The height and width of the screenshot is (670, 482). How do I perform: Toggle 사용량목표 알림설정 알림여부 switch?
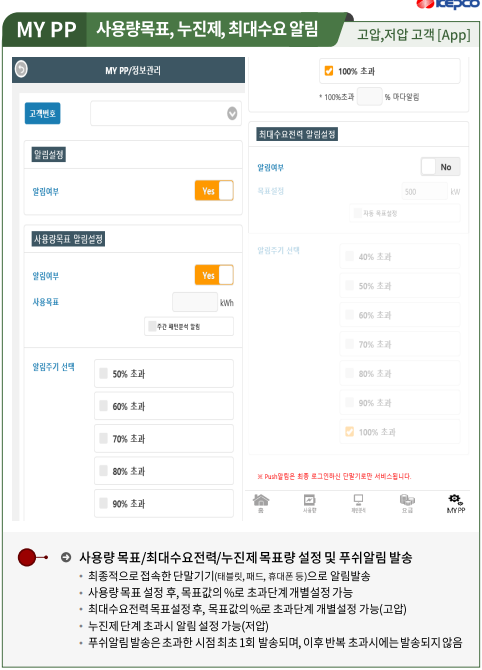pos(214,275)
